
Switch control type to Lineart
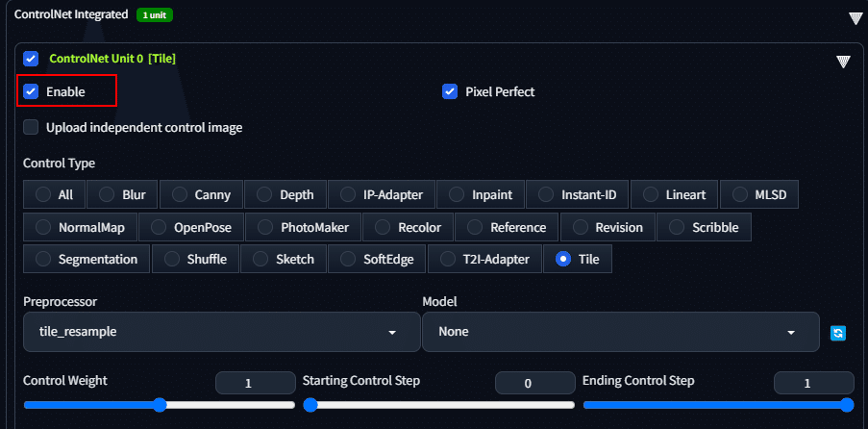677,194
